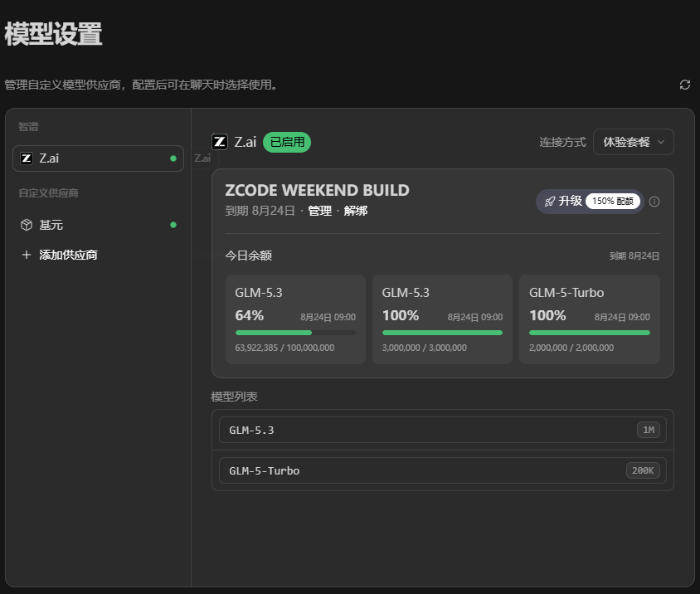Click the refresh icon at top right

(685, 85)
